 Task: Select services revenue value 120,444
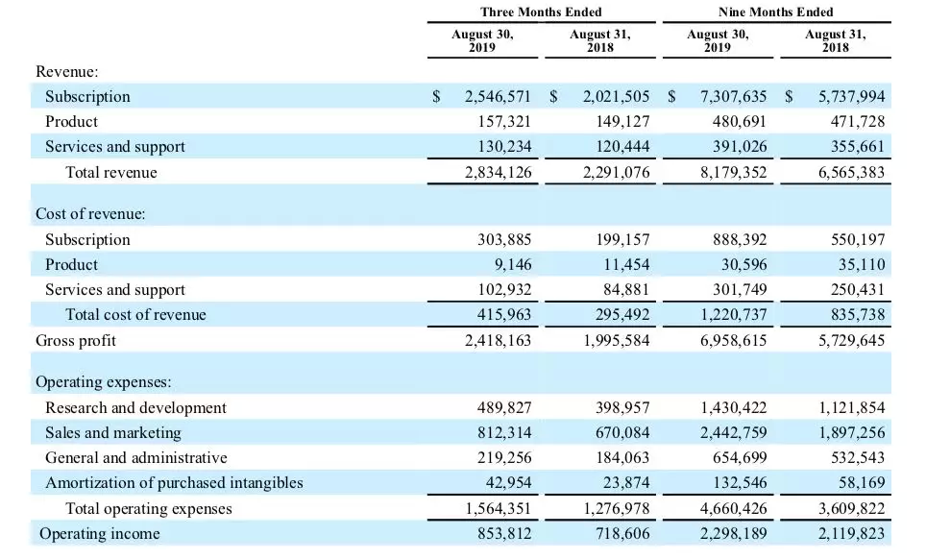[x=622, y=147]
